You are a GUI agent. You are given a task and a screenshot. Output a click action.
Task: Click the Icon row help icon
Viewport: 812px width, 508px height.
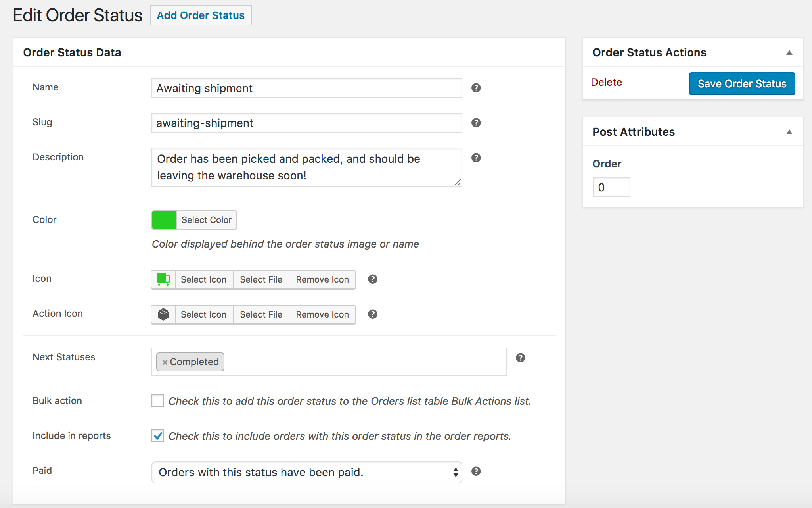(373, 279)
